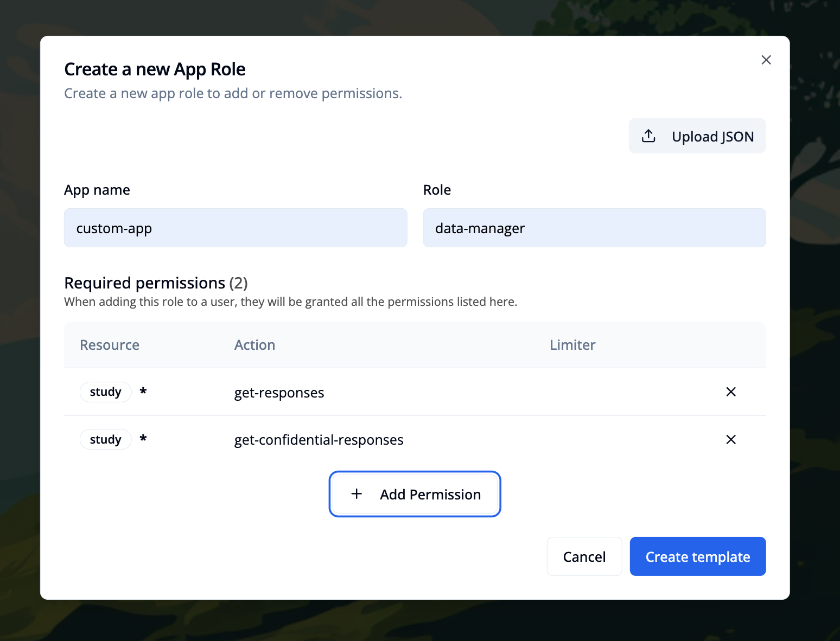Click the study badge on the get-confidential-responses row
The image size is (840, 641).
click(105, 439)
